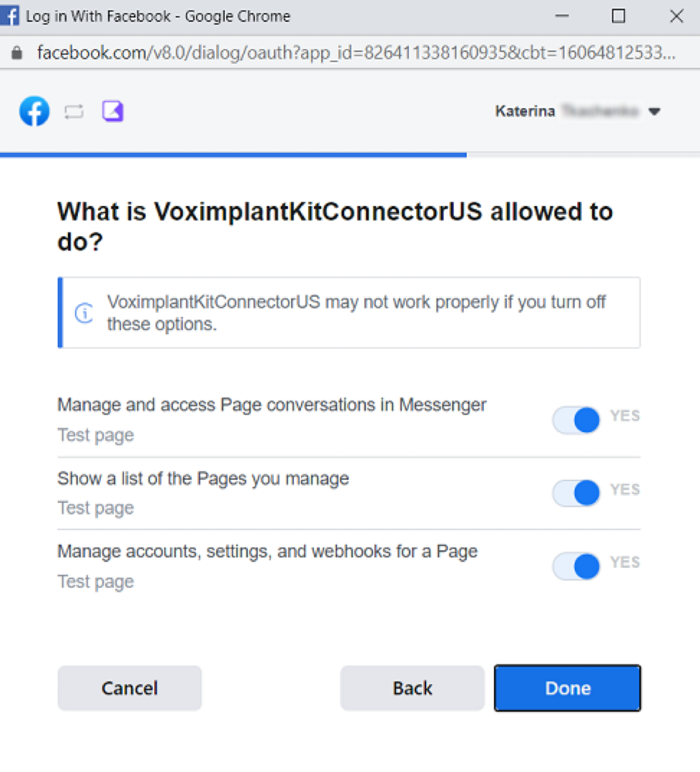Viewport: 700px width, 772px height.
Task: Close the Log in With Facebook window
Action: pyautogui.click(x=677, y=16)
